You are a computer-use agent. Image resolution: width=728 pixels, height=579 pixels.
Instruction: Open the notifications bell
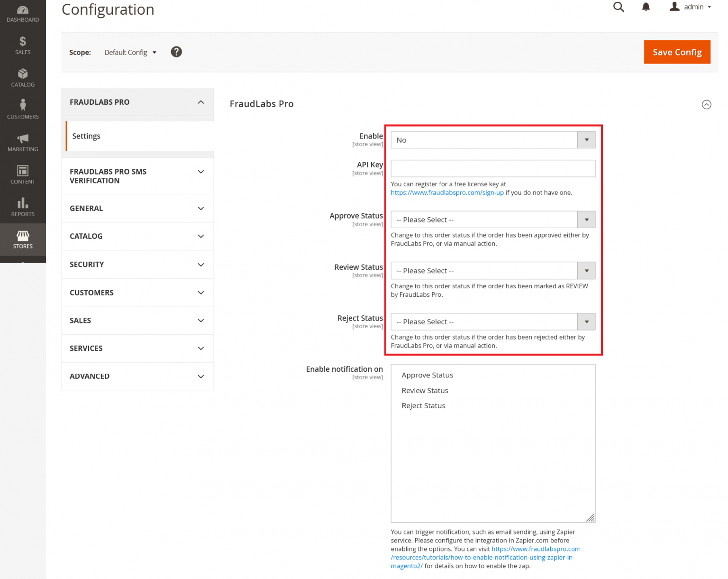coord(646,7)
